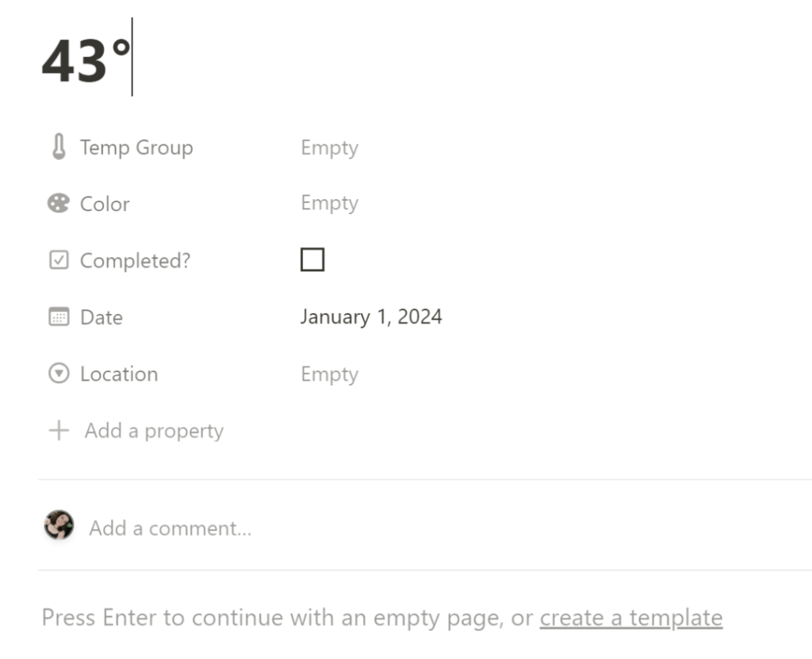Open the empty Color value field
Image resolution: width=812 pixels, height=659 pixels.
329,203
